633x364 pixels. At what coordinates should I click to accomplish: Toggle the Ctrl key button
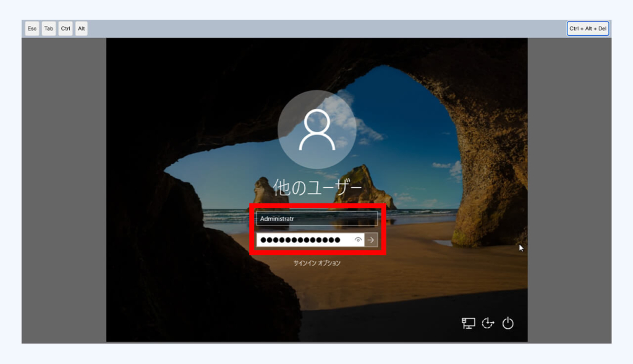[x=66, y=28]
